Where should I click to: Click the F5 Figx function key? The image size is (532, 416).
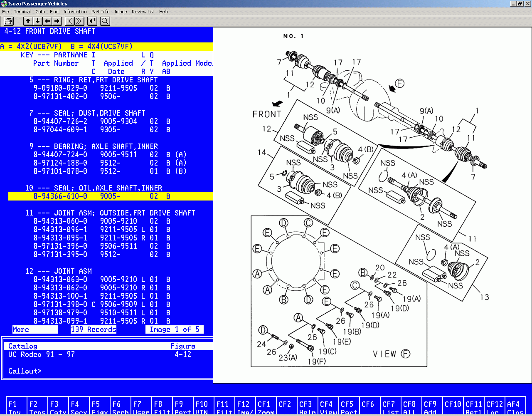(x=99, y=406)
